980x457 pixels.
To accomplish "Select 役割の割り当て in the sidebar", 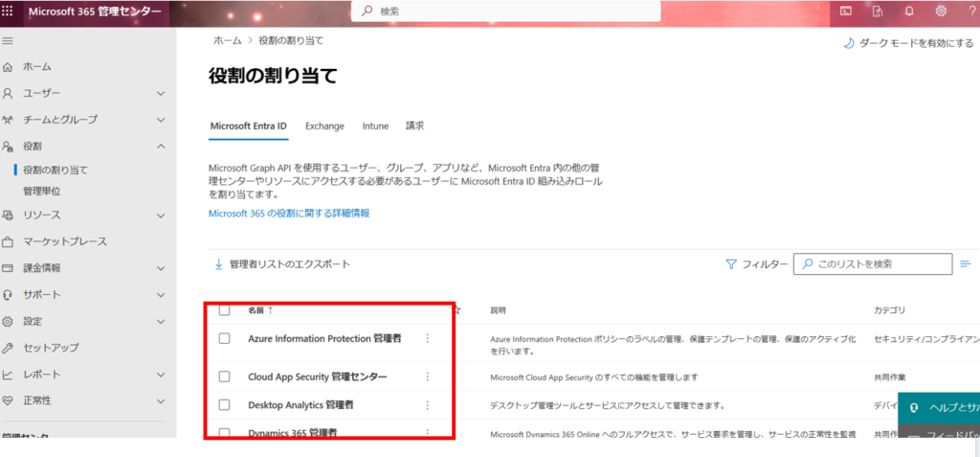I will coord(56,170).
